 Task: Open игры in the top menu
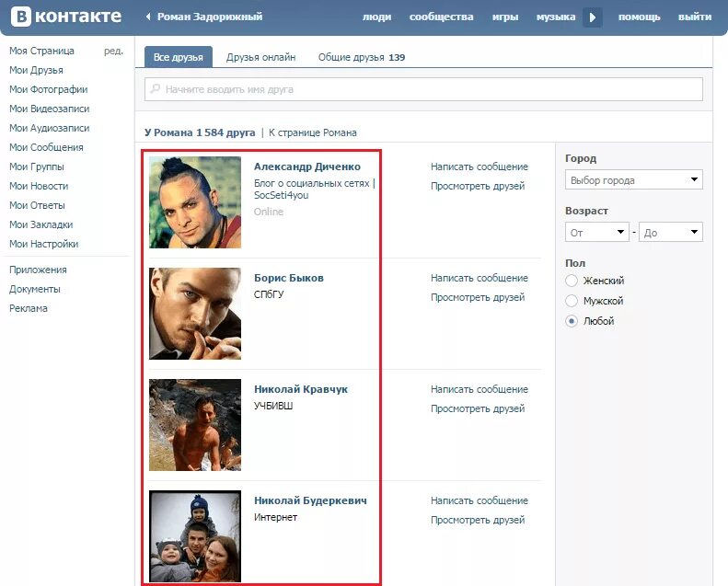point(505,17)
